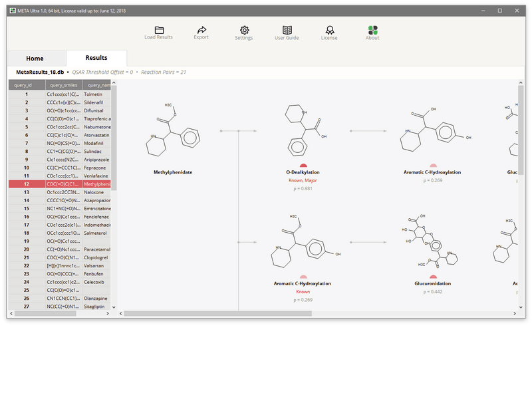The height and width of the screenshot is (399, 532).
Task: Click the pathway view's horizontal scrollbar thumb
Action: coord(218,314)
